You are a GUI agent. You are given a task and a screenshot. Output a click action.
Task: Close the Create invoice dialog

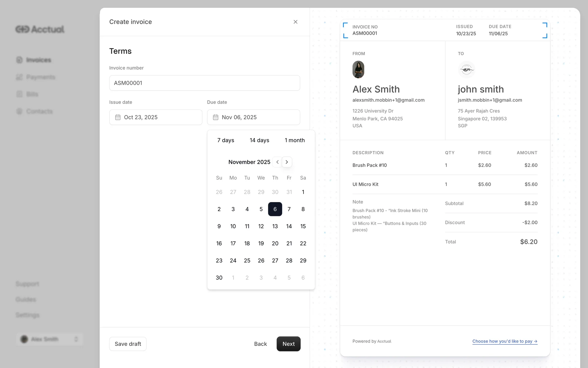coord(295,22)
